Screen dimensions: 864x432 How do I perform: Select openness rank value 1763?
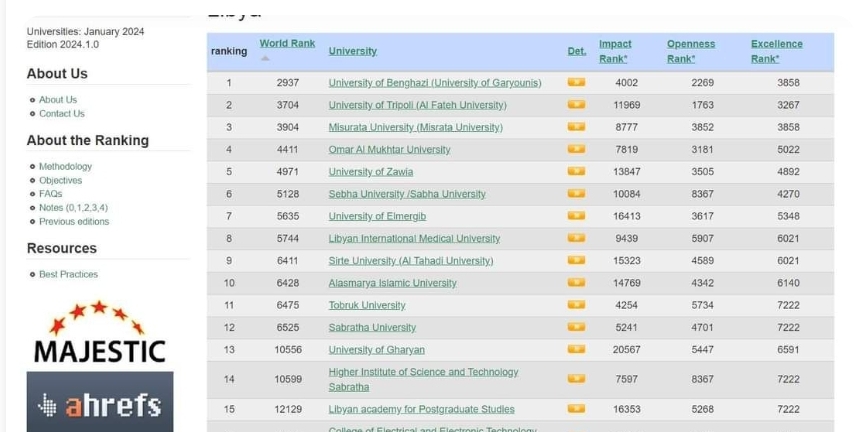[703, 105]
